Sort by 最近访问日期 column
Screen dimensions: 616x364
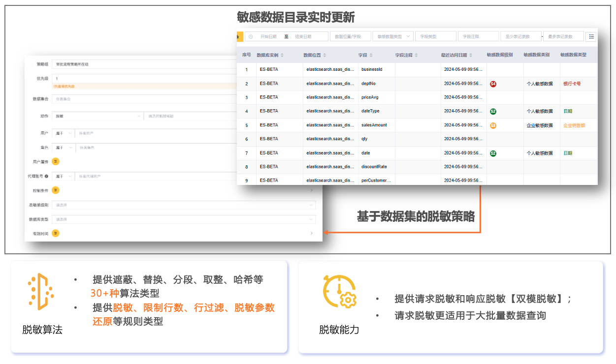[471, 55]
